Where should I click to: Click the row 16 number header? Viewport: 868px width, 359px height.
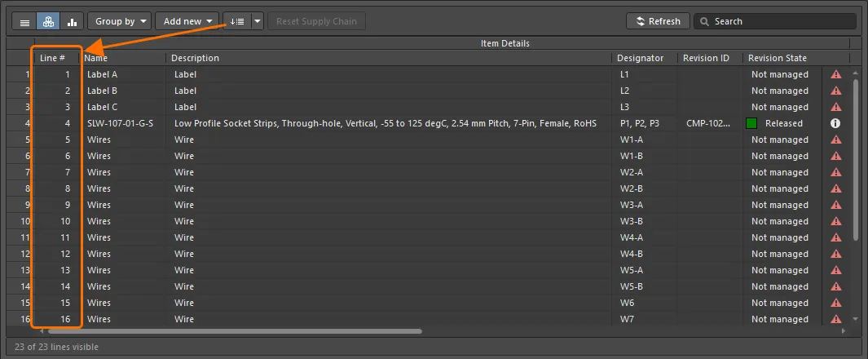coord(20,320)
